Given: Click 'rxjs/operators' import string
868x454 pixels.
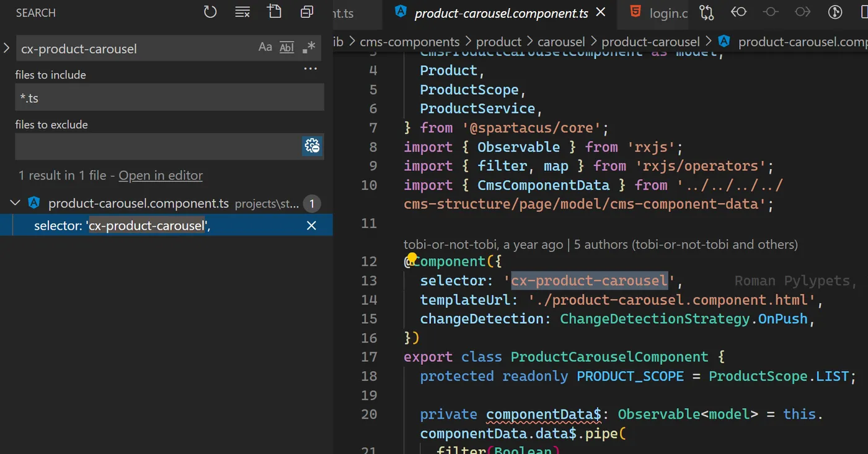Looking at the screenshot, I should tap(701, 166).
